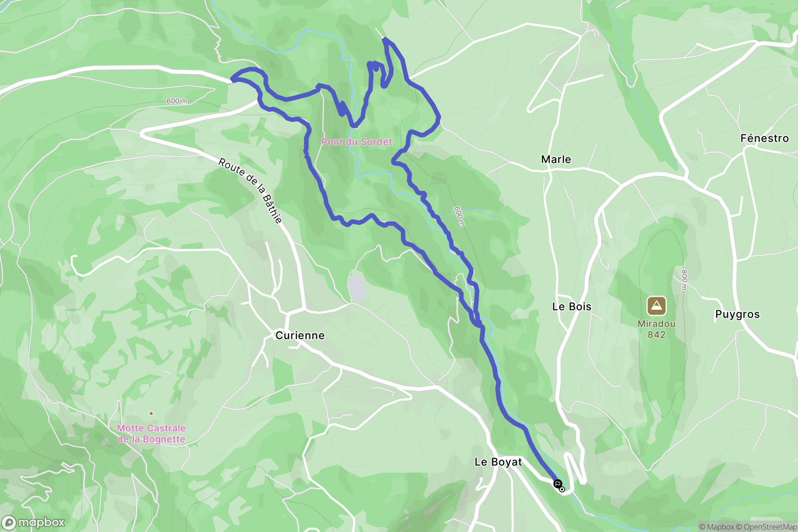Click the small lake near Curienne
Viewport: 798px width, 532px height.
tap(357, 288)
